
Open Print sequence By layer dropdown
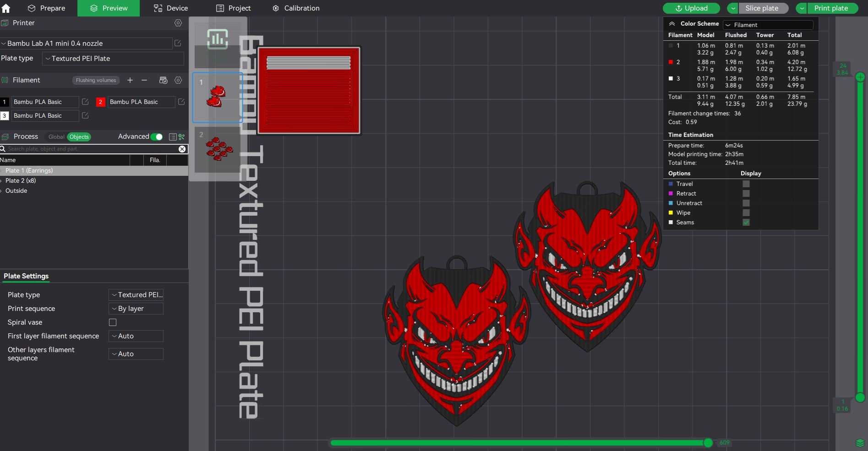136,309
